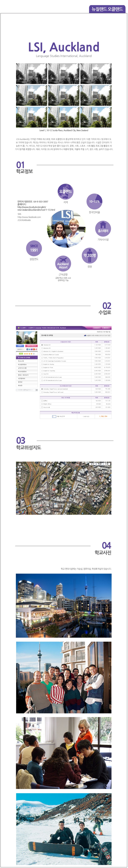Click the Auckland harbour night skyline photo

click(64, 606)
